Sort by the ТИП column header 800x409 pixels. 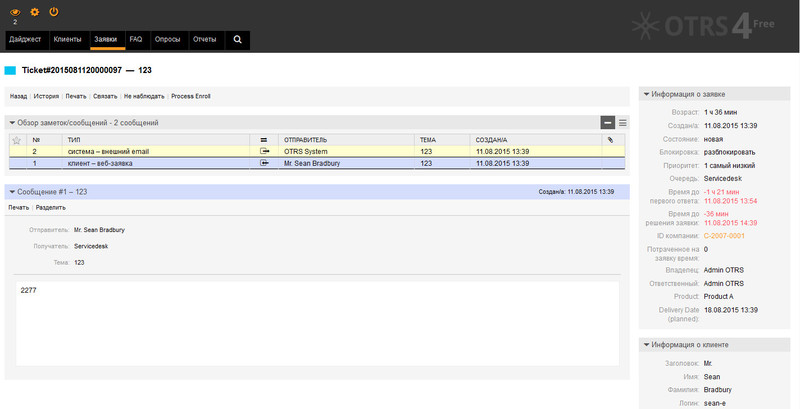(x=74, y=140)
